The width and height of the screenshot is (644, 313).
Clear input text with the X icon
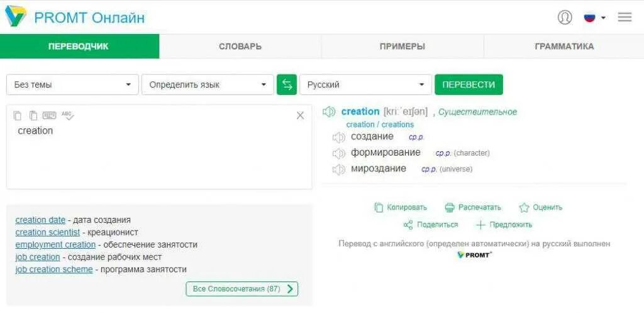(300, 116)
